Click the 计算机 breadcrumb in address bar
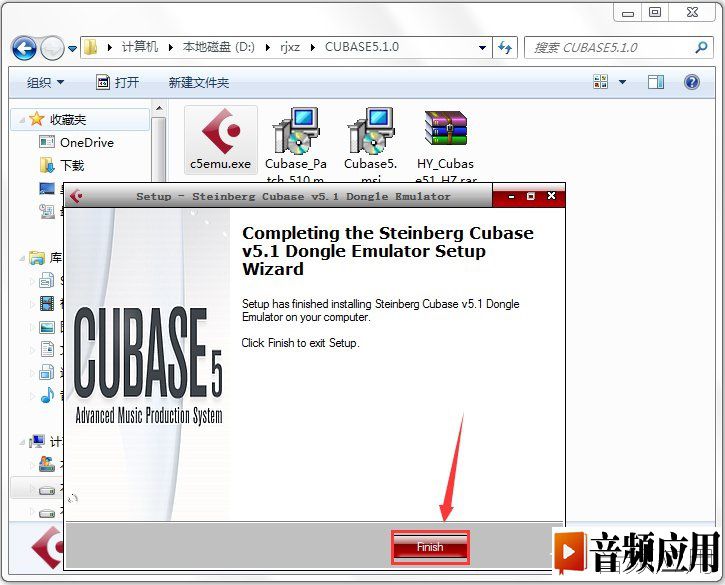Screen dimensions: 725x585 (x=140, y=47)
